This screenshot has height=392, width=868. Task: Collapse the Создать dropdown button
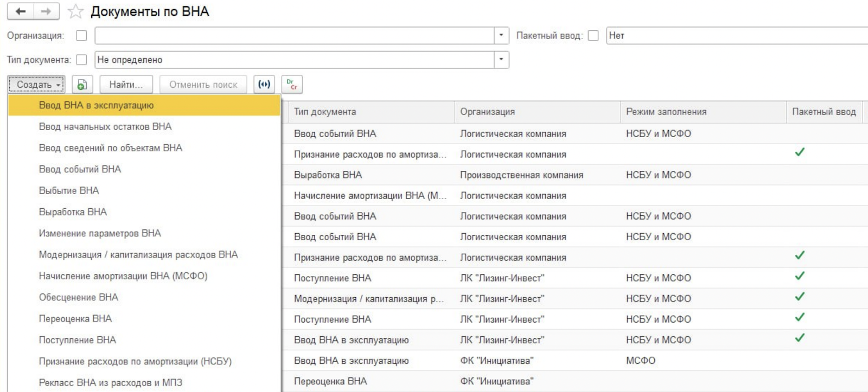[37, 85]
